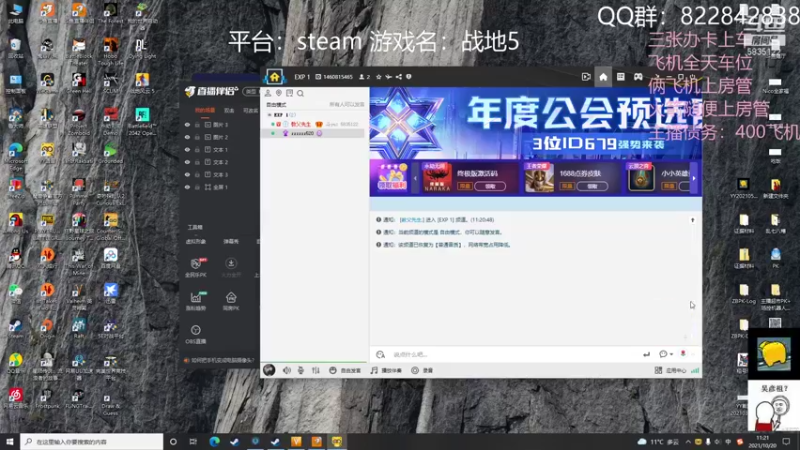Viewport: 800px width, 450px height.
Task: Collapse the EXP 1 channel tree node
Action: [x=270, y=115]
